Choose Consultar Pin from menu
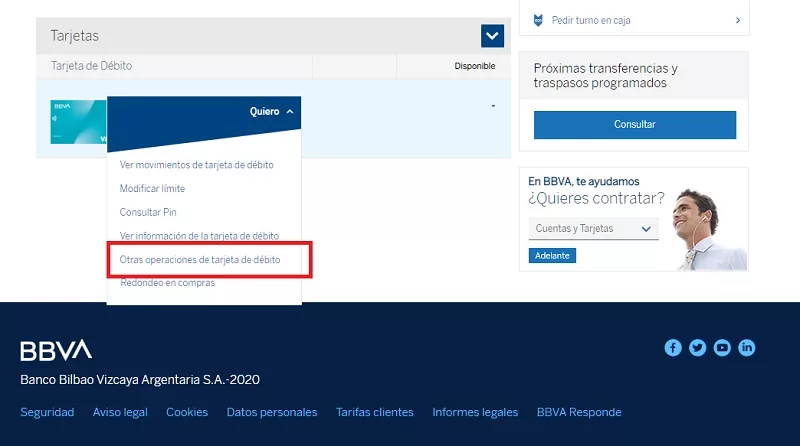The width and height of the screenshot is (800, 446). pyautogui.click(x=148, y=212)
